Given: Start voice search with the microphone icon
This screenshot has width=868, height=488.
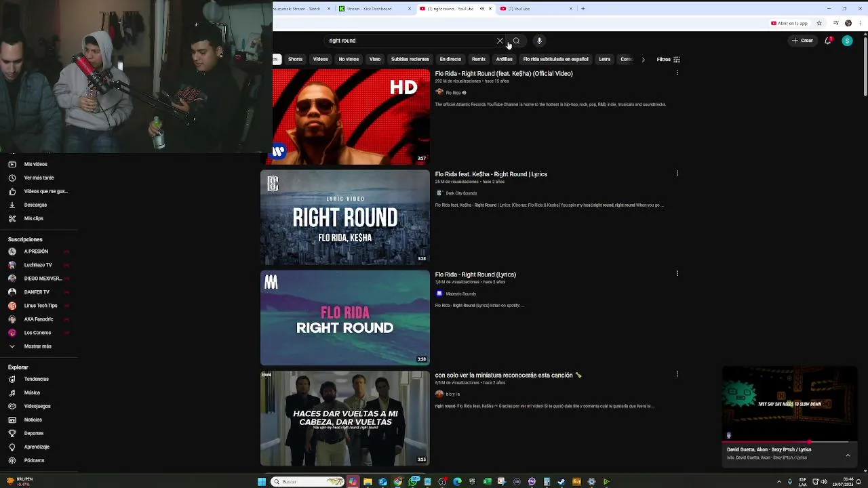Looking at the screenshot, I should (x=539, y=41).
